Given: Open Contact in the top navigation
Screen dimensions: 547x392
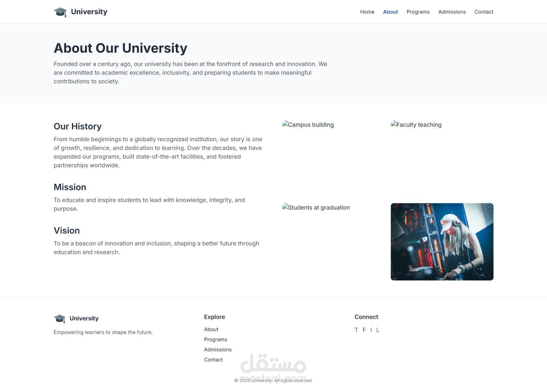Looking at the screenshot, I should 484,12.
